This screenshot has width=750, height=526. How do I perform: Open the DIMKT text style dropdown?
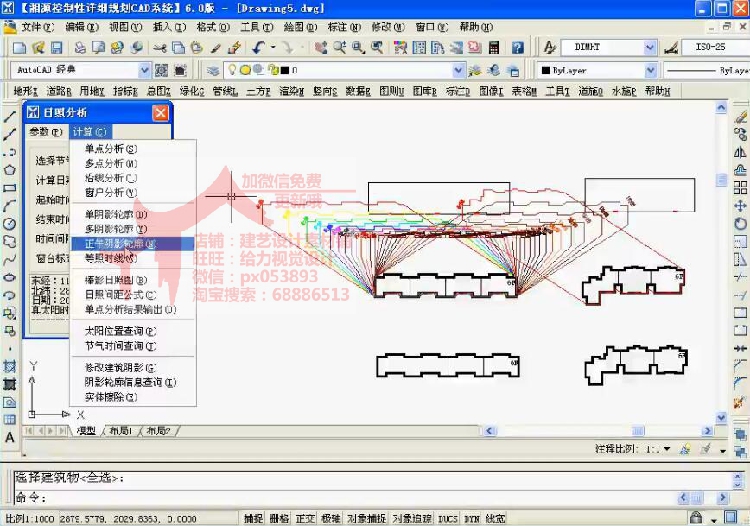tap(649, 47)
